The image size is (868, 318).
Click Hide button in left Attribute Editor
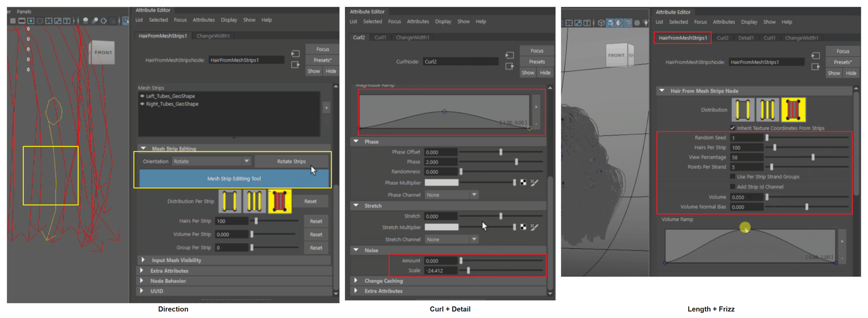(x=331, y=71)
